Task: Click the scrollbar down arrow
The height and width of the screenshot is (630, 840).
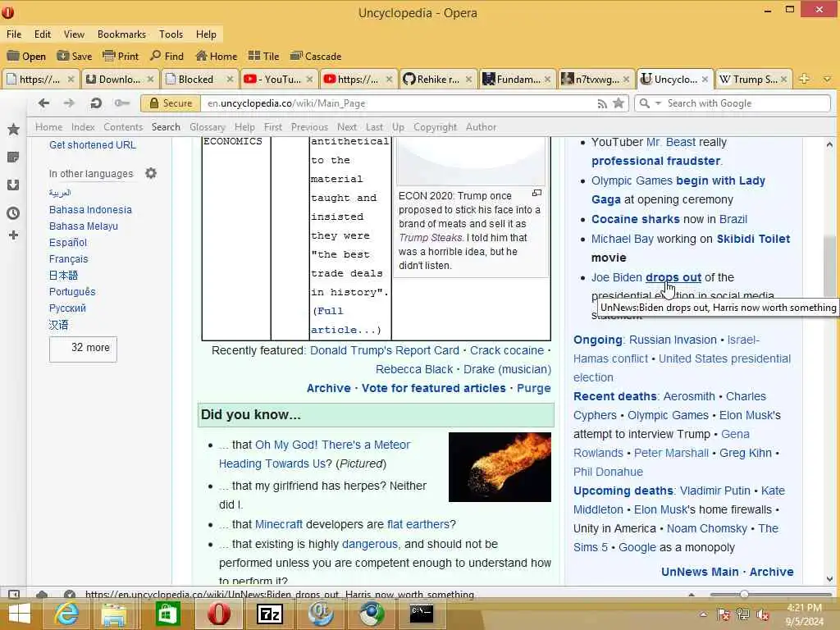Action: coord(830,579)
